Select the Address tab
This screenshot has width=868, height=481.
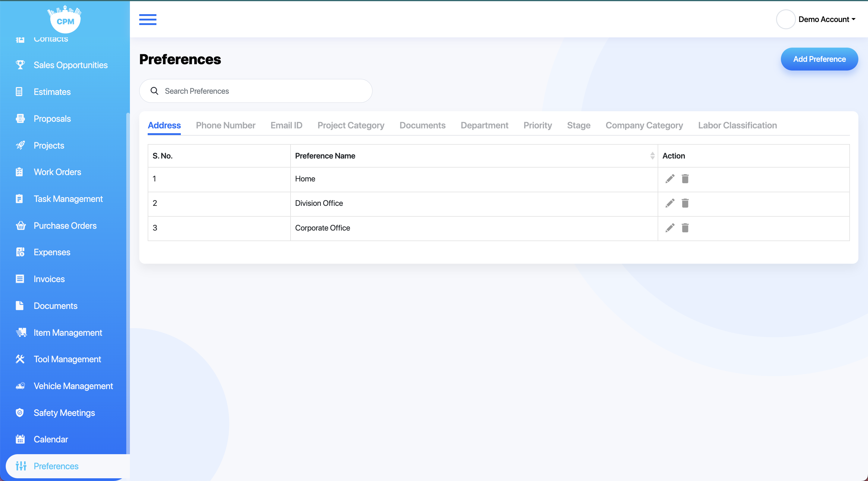pyautogui.click(x=164, y=125)
